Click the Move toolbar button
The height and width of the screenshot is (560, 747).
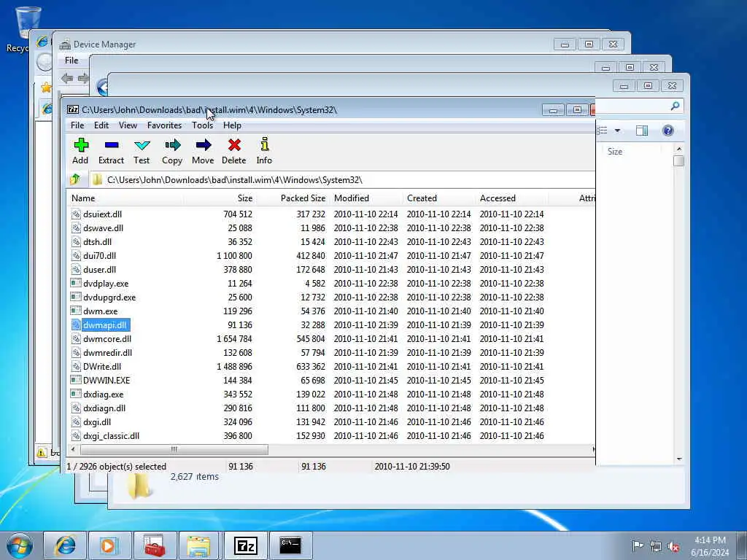pyautogui.click(x=203, y=151)
